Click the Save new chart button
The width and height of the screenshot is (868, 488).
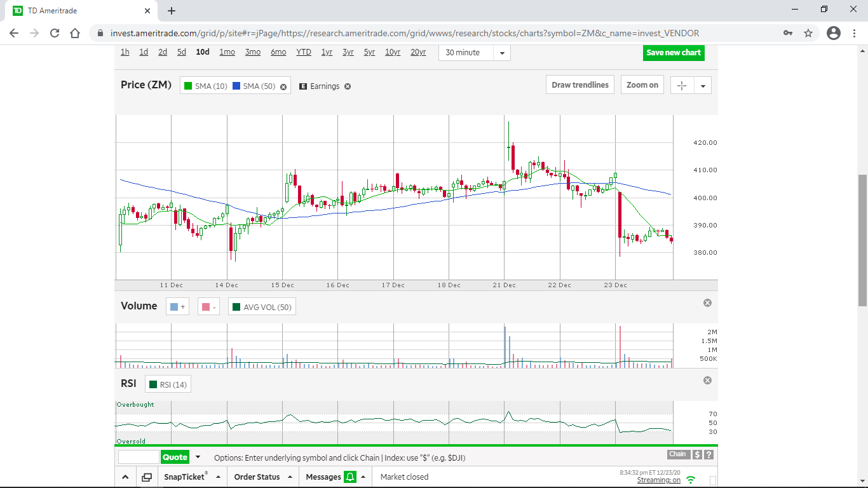click(674, 53)
